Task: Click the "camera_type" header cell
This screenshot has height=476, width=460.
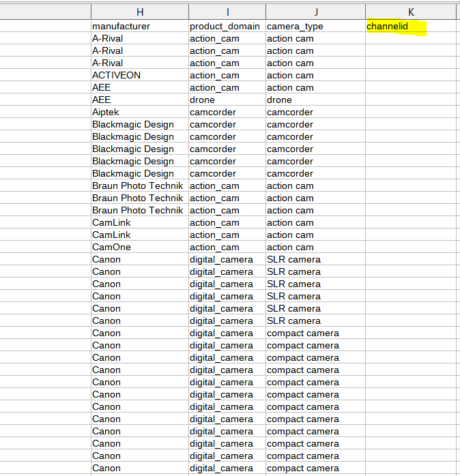Action: 316,26
